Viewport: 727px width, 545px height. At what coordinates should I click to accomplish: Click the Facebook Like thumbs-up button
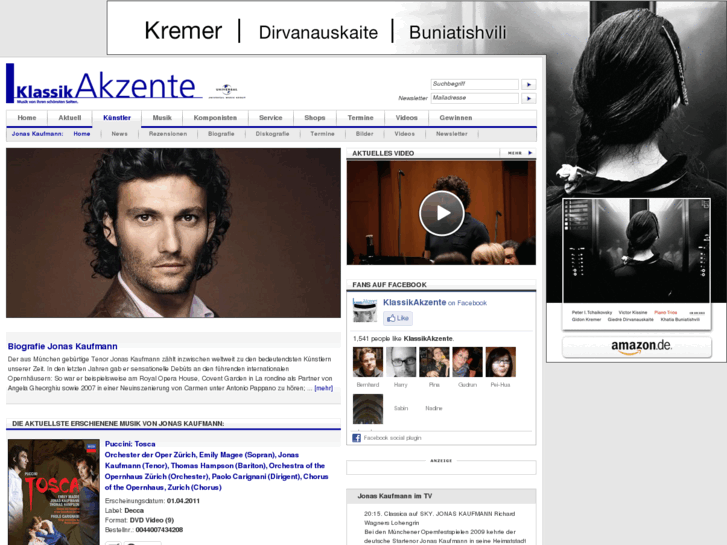[x=398, y=318]
